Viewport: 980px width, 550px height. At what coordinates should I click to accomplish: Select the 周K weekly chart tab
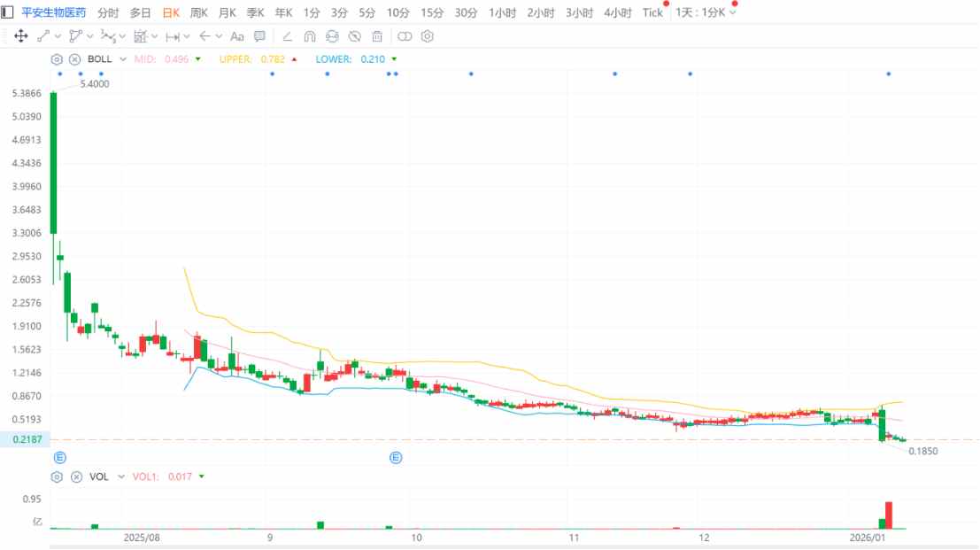tap(199, 12)
